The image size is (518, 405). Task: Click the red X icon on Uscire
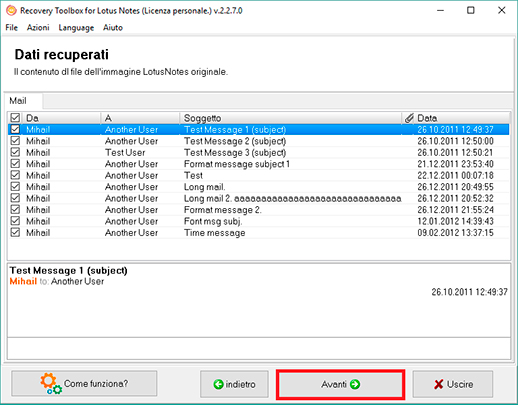(x=439, y=384)
